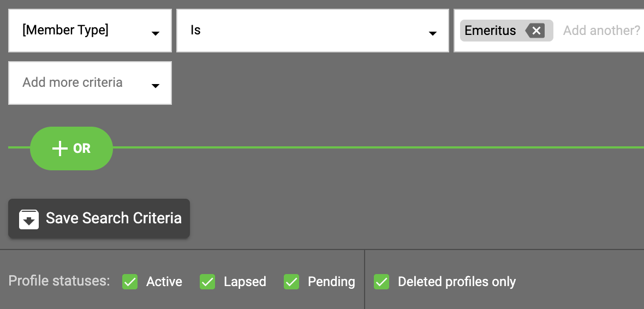Screen dimensions: 644x309
Task: Toggle the Deleted profiles only checkbox
Action: [381, 282]
